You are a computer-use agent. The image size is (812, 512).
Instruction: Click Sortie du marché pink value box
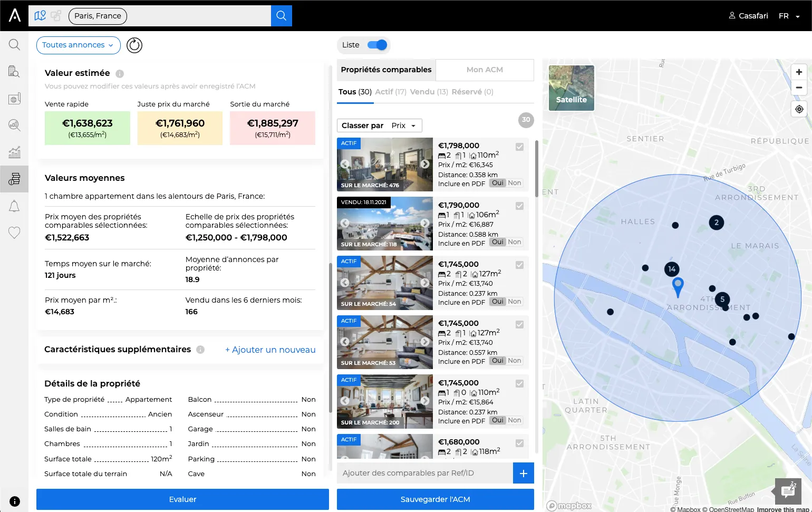[273, 128]
